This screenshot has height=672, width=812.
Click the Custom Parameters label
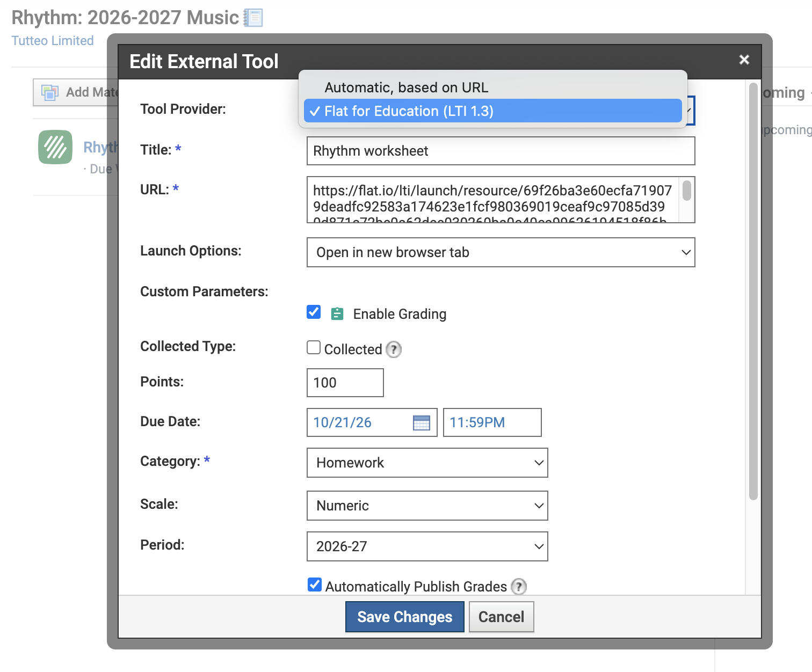204,291
